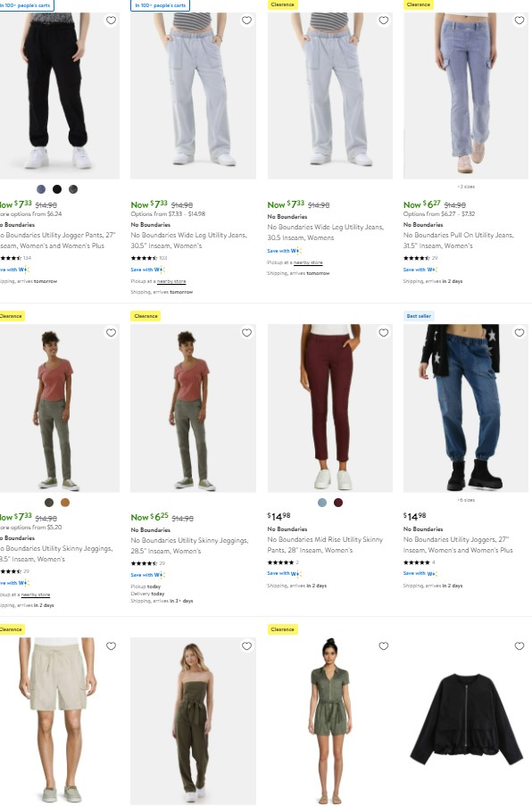The height and width of the screenshot is (807, 532).
Task: Open No Boundaries Utility Joggers 27" Inseam listing
Action: (x=458, y=545)
